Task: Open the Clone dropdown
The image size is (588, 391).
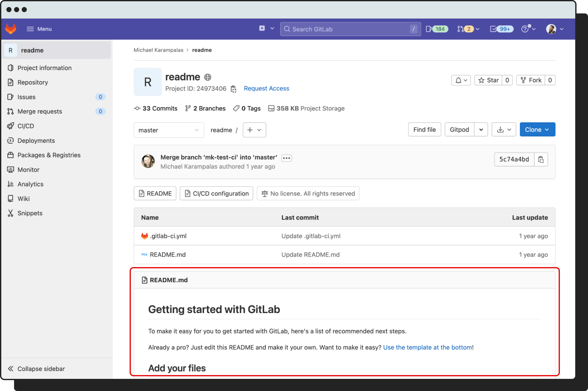Action: [538, 129]
